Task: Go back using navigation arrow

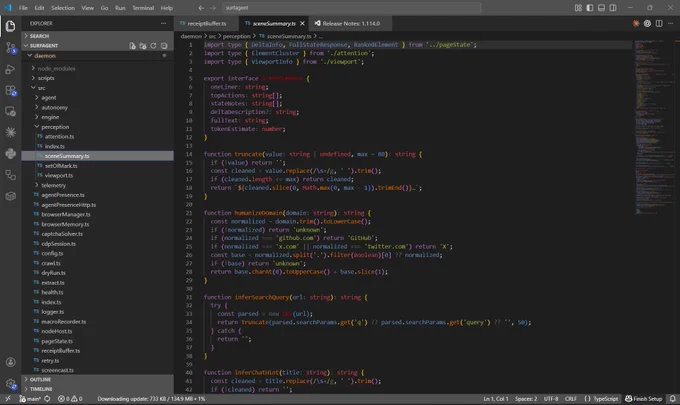Action: tap(201, 8)
